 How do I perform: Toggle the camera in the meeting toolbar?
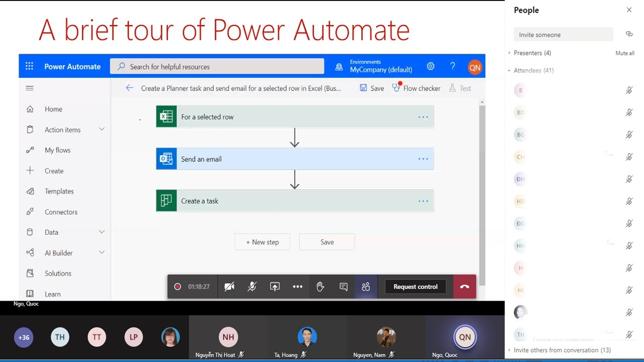point(229,287)
